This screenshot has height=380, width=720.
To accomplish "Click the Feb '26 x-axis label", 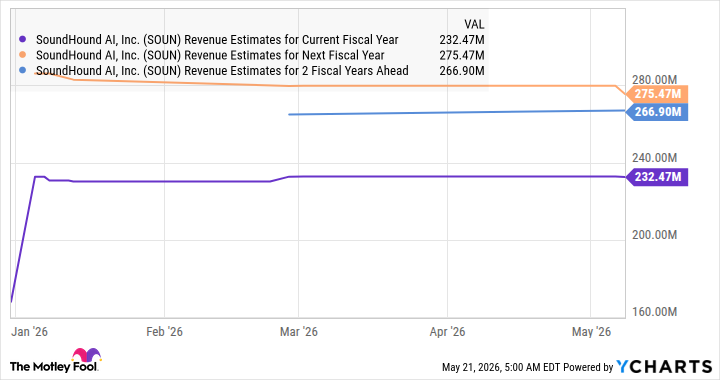I will click(164, 332).
